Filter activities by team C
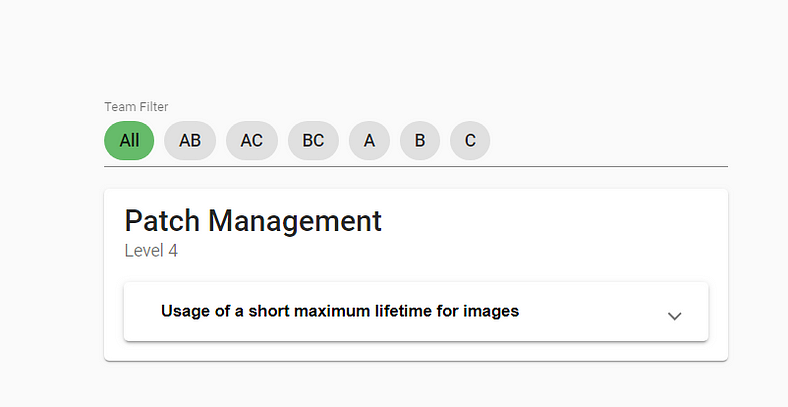 click(x=470, y=140)
